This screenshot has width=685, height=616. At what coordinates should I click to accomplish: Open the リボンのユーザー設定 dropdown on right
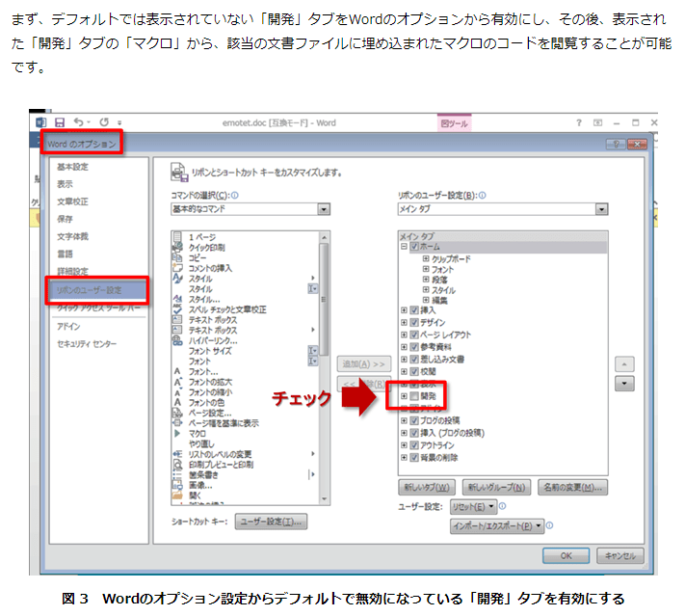click(x=601, y=209)
